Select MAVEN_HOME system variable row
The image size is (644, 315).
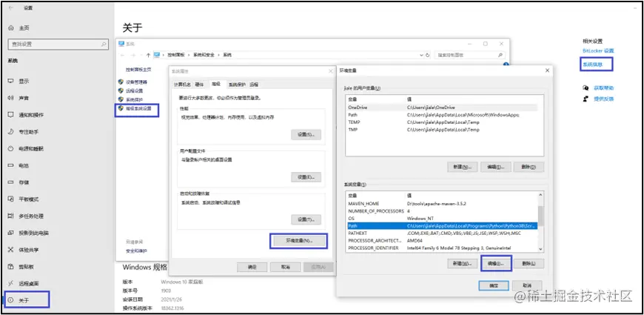(442, 204)
